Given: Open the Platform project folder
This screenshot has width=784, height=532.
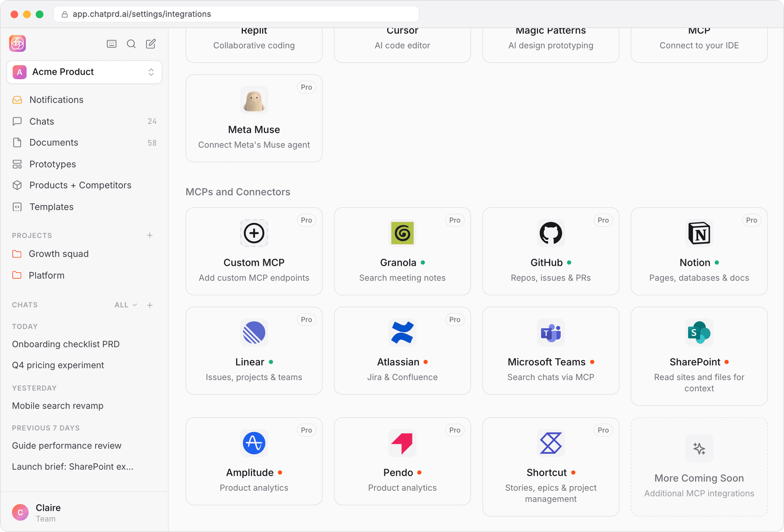Looking at the screenshot, I should tap(85, 276).
